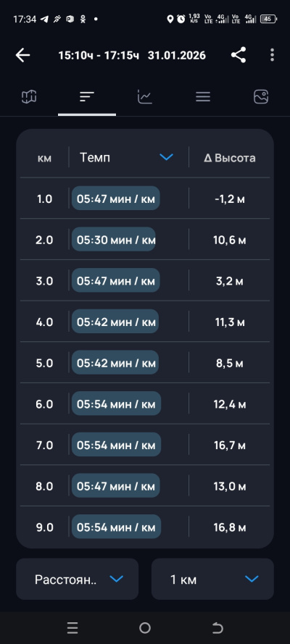Open the photo gallery tab
290x644 pixels.
click(261, 97)
